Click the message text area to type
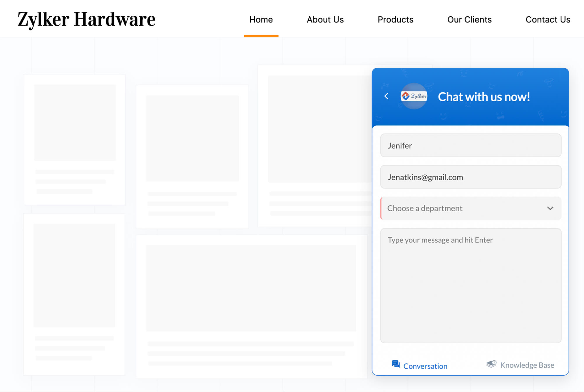This screenshot has width=584, height=392. 471,285
